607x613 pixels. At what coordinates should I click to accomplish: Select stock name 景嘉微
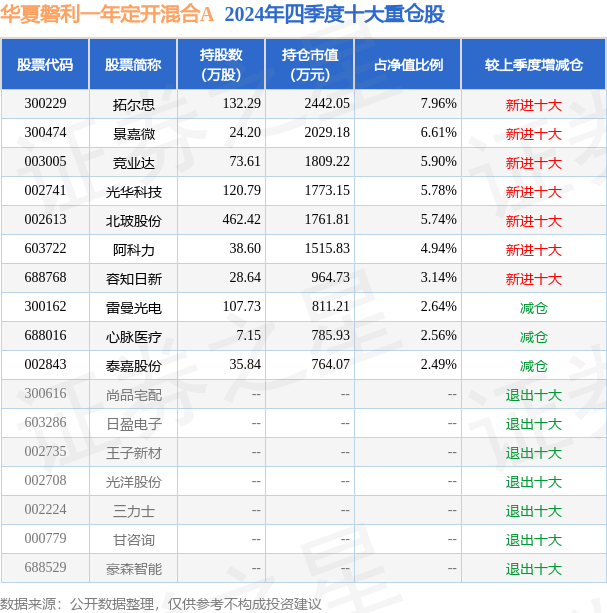pos(134,134)
